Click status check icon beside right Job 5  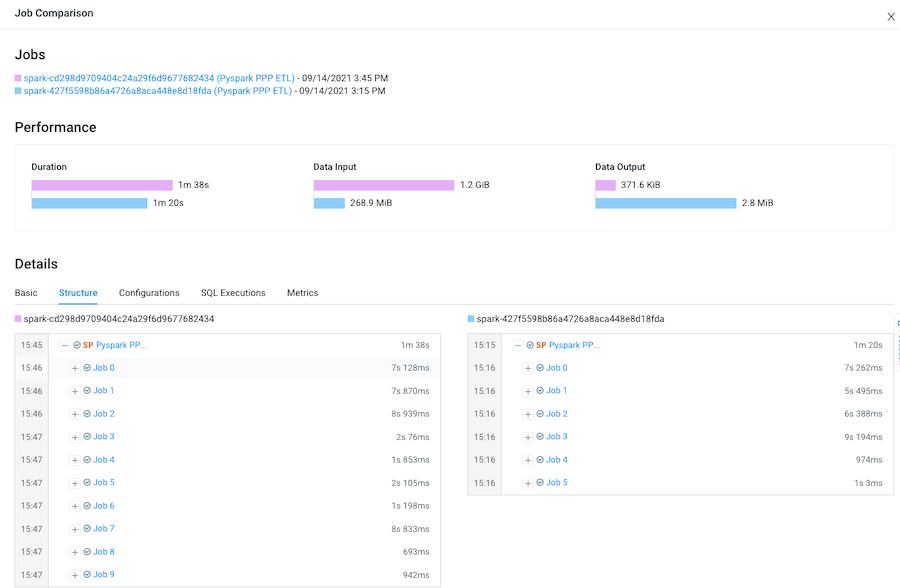540,483
